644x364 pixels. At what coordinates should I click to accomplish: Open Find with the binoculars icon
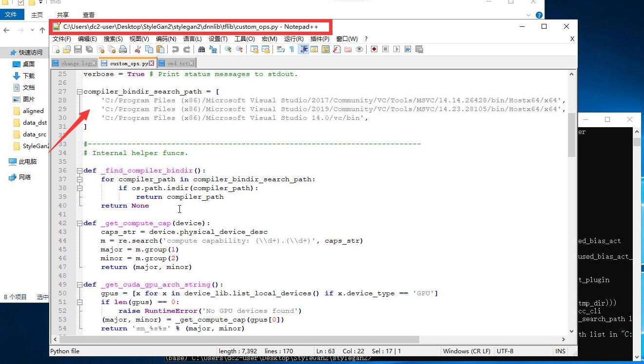click(x=201, y=49)
